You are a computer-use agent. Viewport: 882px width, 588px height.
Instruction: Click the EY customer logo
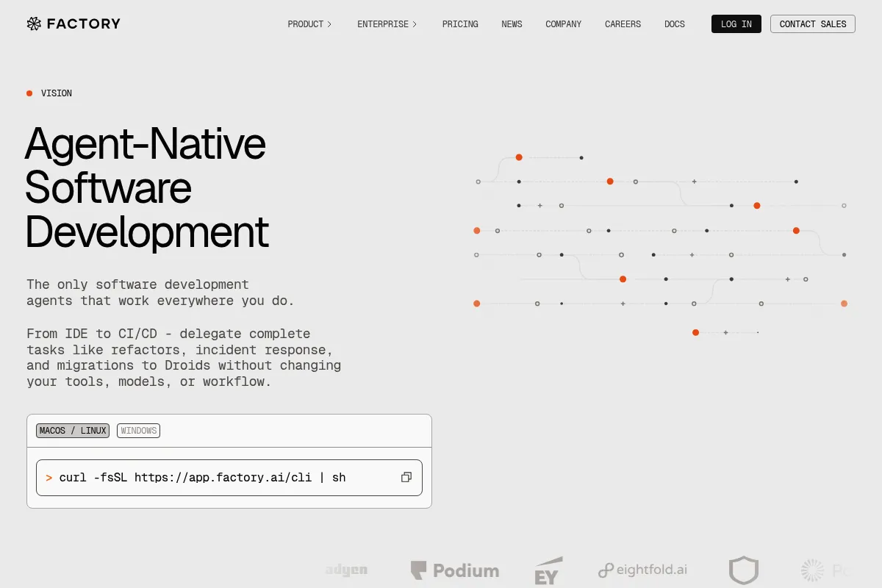(x=548, y=571)
